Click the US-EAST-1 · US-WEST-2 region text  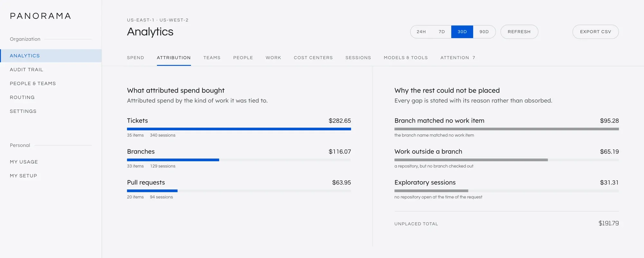point(158,20)
